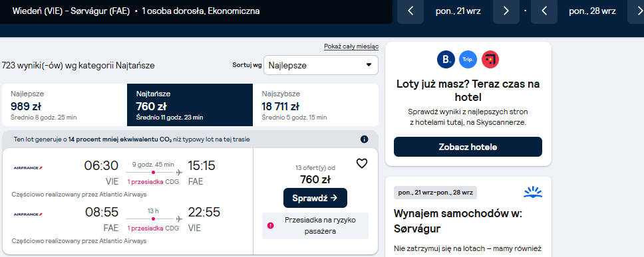Go to next departure date

[506, 11]
